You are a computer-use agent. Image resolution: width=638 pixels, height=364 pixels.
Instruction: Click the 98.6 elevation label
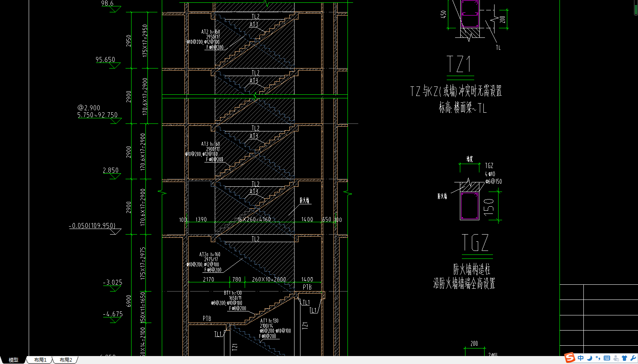coord(107,3)
